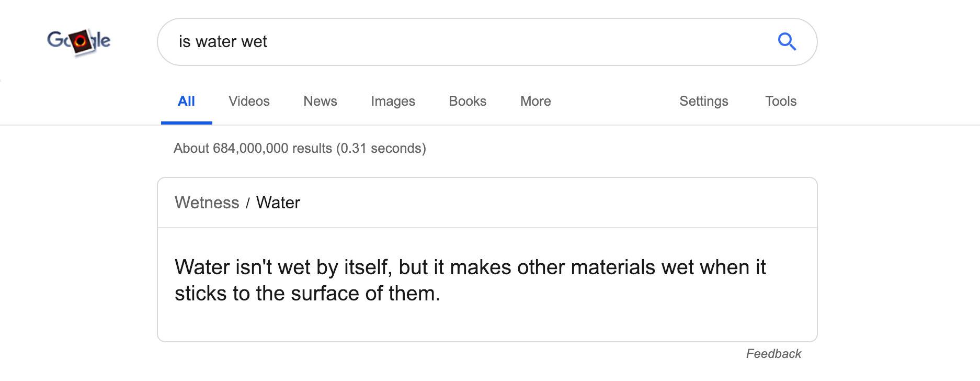This screenshot has width=980, height=381.
Task: Click the Feedback link below the answer card
Action: (x=773, y=354)
